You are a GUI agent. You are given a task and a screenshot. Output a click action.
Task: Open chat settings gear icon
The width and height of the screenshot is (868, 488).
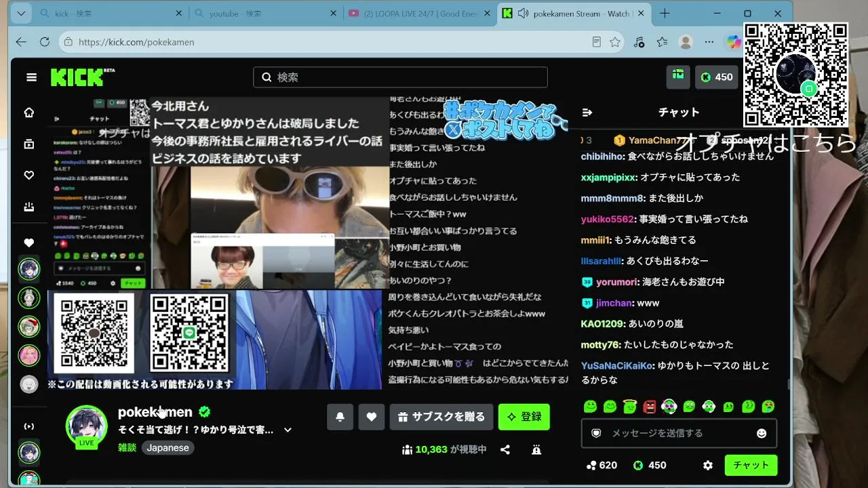[708, 466]
